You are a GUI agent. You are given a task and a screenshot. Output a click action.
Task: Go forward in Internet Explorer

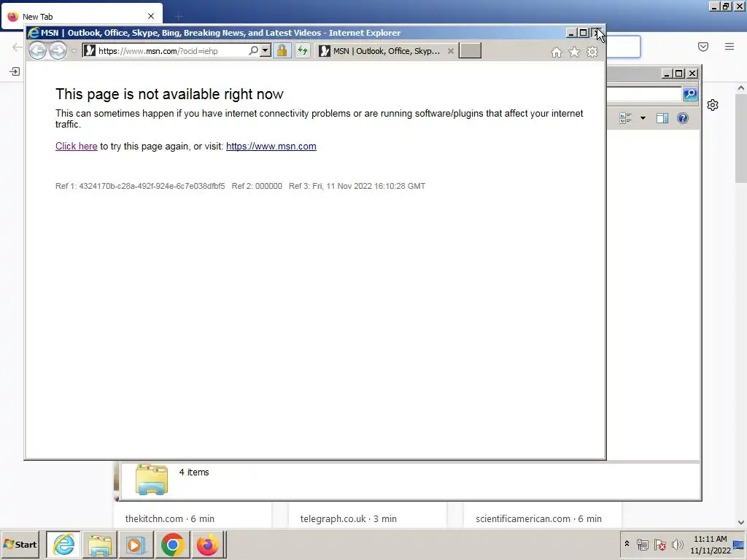[x=58, y=50]
